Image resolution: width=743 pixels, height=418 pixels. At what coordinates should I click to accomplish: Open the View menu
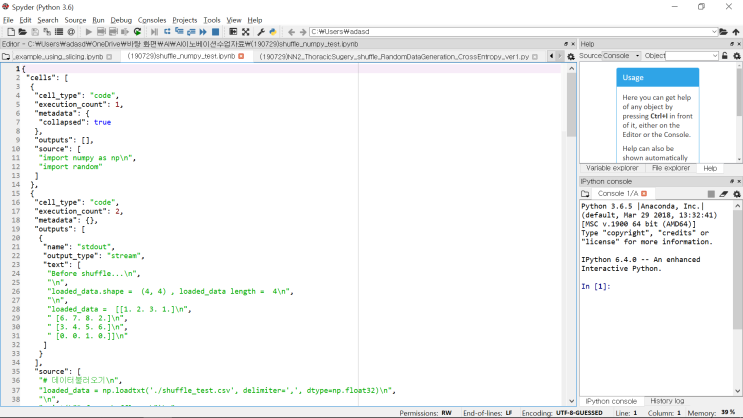(234, 20)
